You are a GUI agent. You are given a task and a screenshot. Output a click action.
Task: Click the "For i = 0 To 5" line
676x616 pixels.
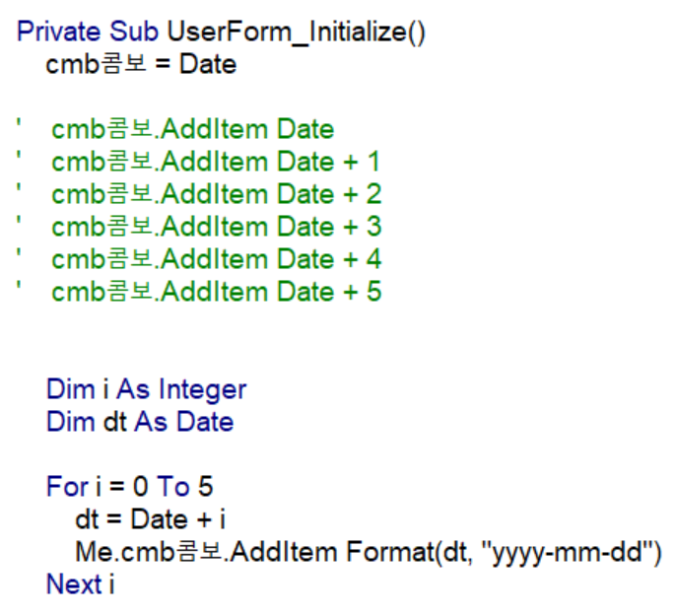point(129,487)
